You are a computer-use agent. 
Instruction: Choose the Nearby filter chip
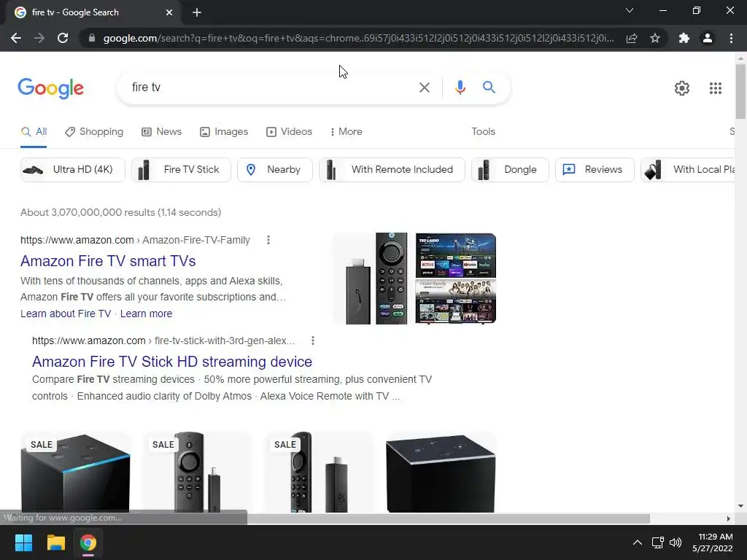pos(275,169)
